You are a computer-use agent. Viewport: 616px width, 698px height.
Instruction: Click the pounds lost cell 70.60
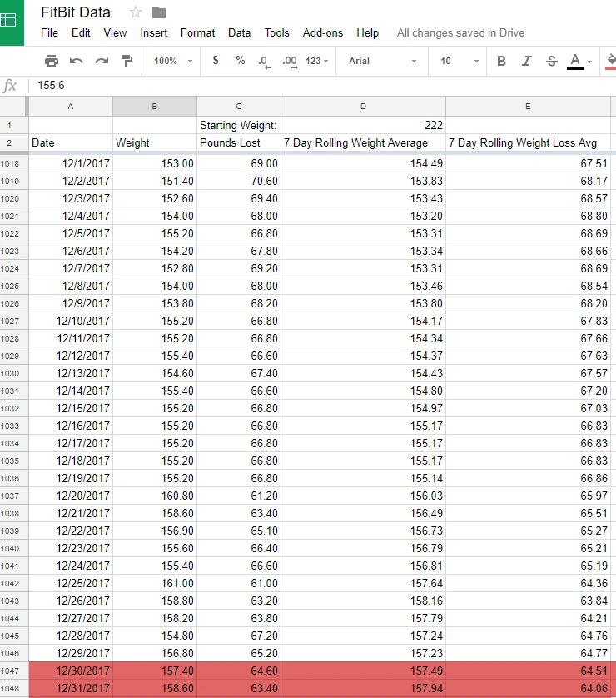click(239, 182)
